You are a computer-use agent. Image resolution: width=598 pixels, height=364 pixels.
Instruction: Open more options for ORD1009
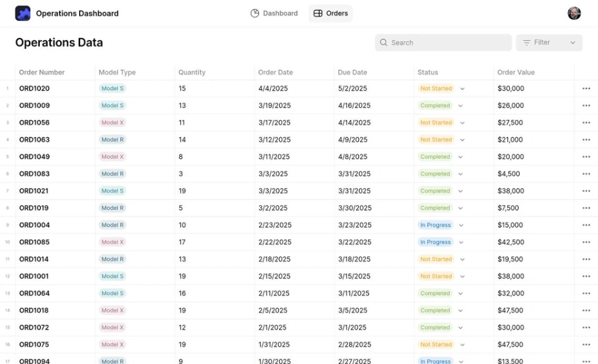click(586, 105)
